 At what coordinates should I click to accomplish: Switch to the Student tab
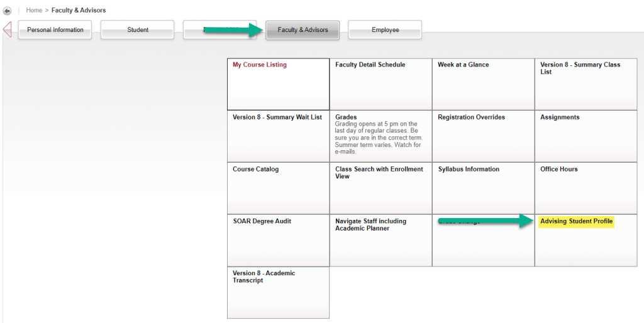[138, 30]
